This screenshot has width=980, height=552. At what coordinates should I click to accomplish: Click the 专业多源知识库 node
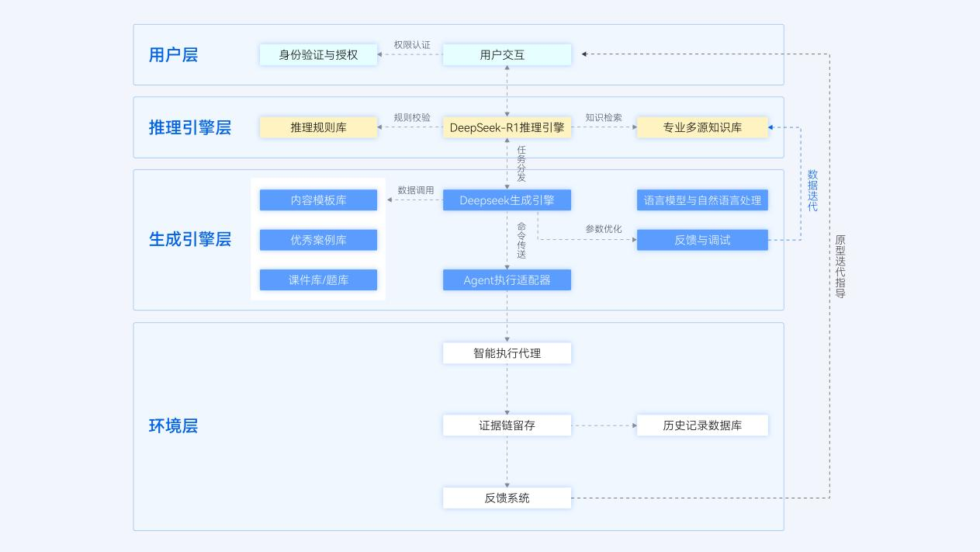pos(702,127)
